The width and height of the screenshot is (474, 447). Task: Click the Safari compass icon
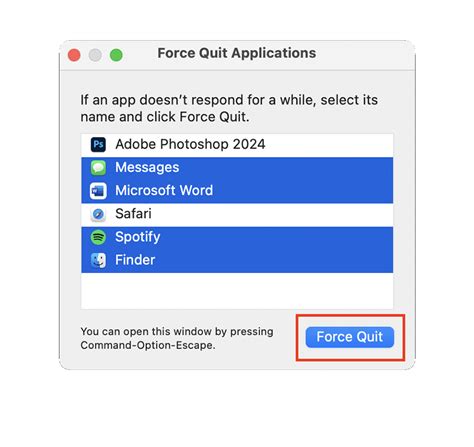[x=98, y=214]
